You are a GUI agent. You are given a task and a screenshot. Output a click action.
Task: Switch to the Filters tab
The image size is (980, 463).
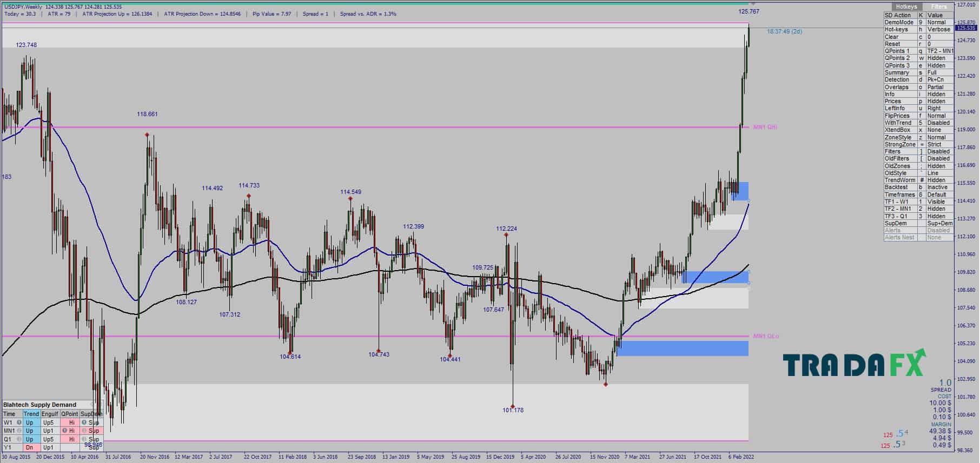click(x=939, y=6)
